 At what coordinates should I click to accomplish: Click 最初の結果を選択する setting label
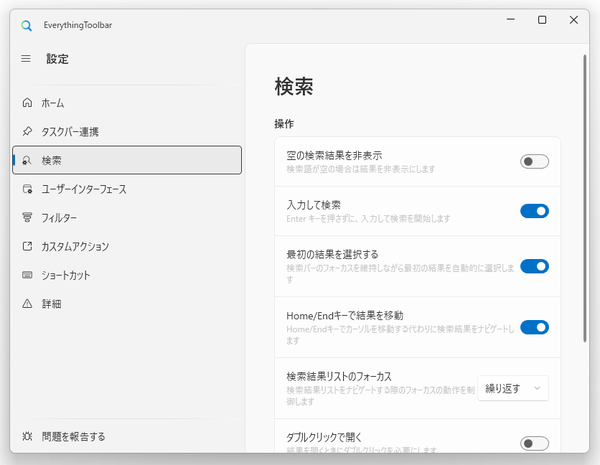coord(332,255)
